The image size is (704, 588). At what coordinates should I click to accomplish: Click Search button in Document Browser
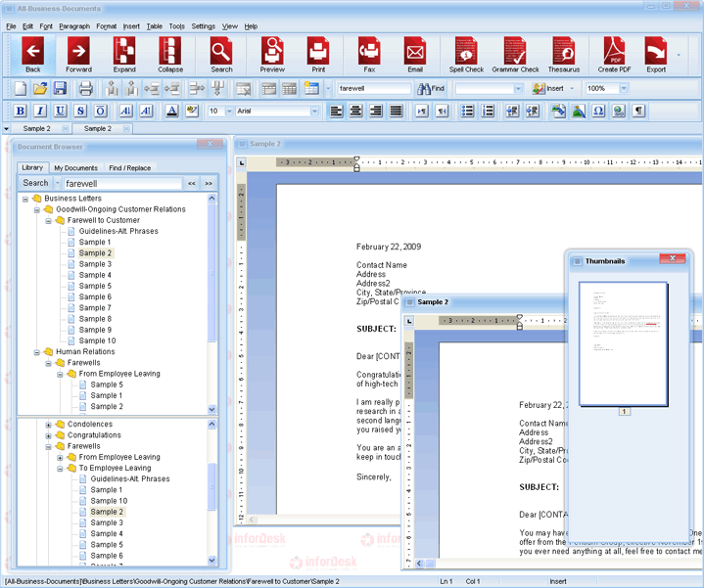click(35, 183)
